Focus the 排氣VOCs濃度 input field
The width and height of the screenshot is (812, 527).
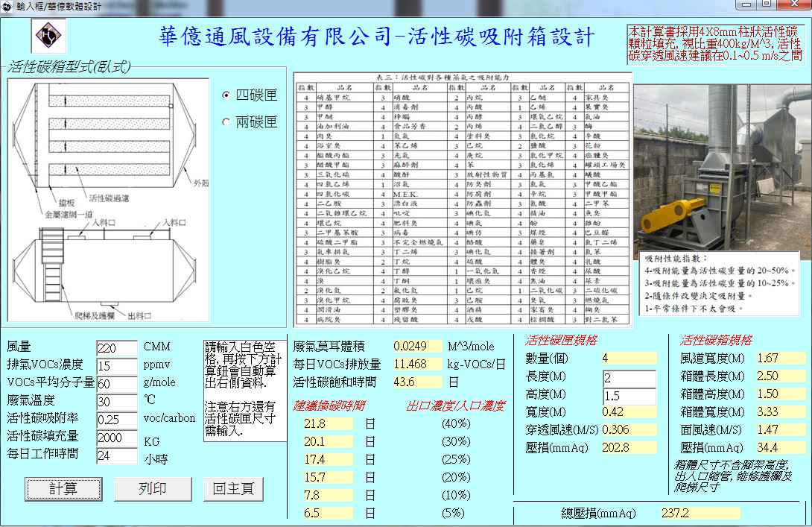(x=116, y=366)
